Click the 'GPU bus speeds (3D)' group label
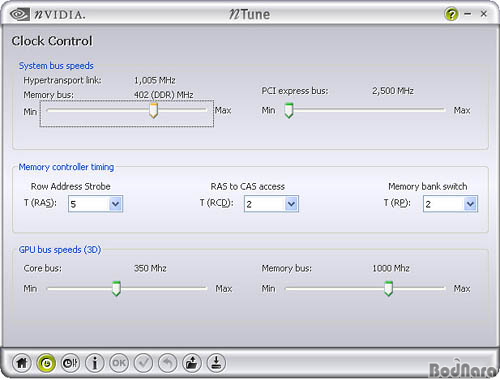The width and height of the screenshot is (500, 380). pyautogui.click(x=60, y=250)
